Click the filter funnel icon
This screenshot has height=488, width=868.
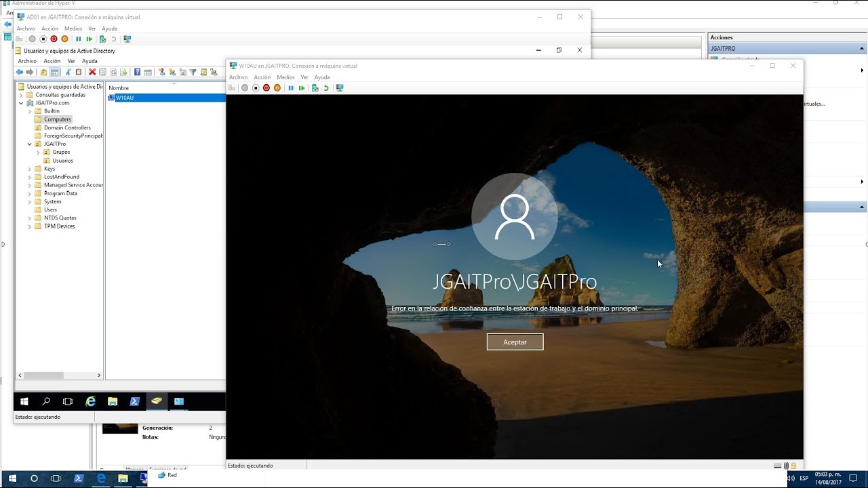coord(193,72)
